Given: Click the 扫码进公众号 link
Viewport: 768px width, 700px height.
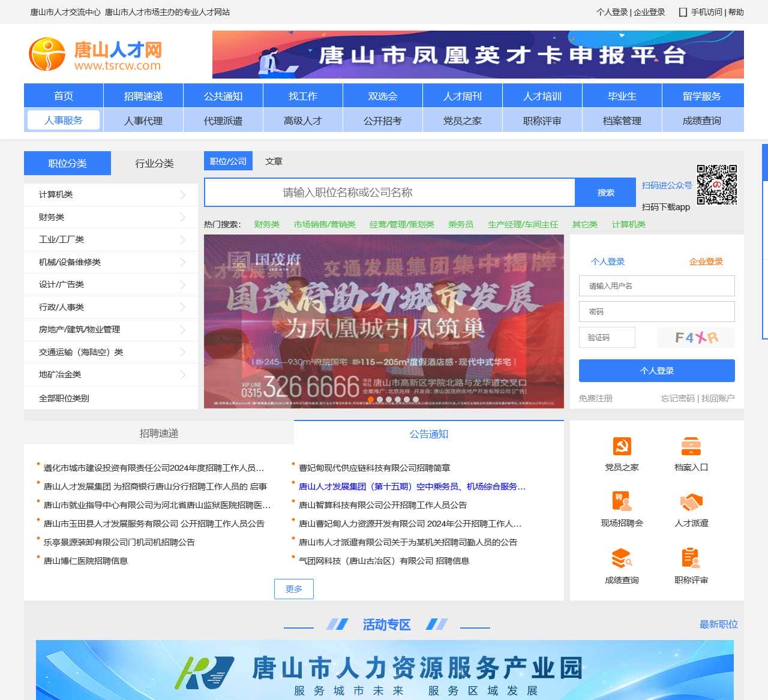Looking at the screenshot, I should pos(667,185).
